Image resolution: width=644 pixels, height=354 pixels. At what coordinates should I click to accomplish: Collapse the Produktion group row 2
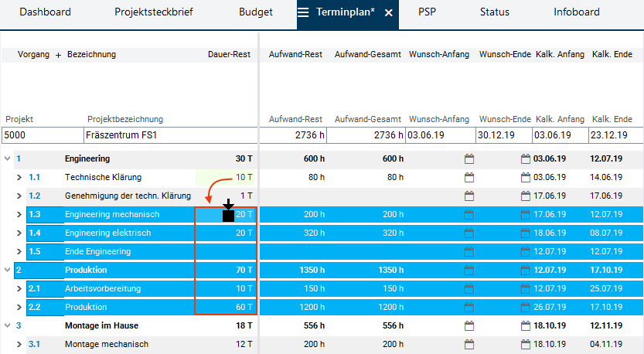tap(8, 271)
